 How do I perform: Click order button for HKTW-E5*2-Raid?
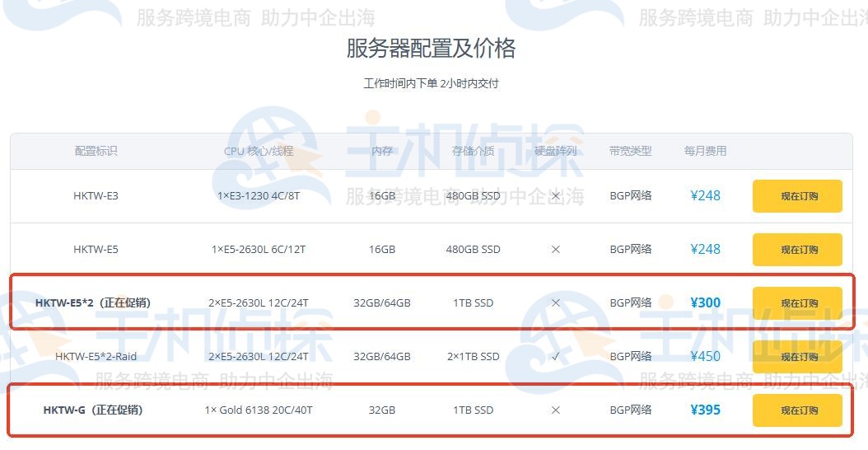[x=796, y=357]
